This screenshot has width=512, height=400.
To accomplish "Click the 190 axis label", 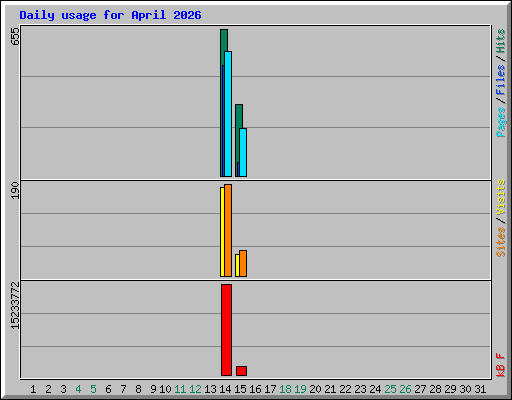I will (x=15, y=190).
